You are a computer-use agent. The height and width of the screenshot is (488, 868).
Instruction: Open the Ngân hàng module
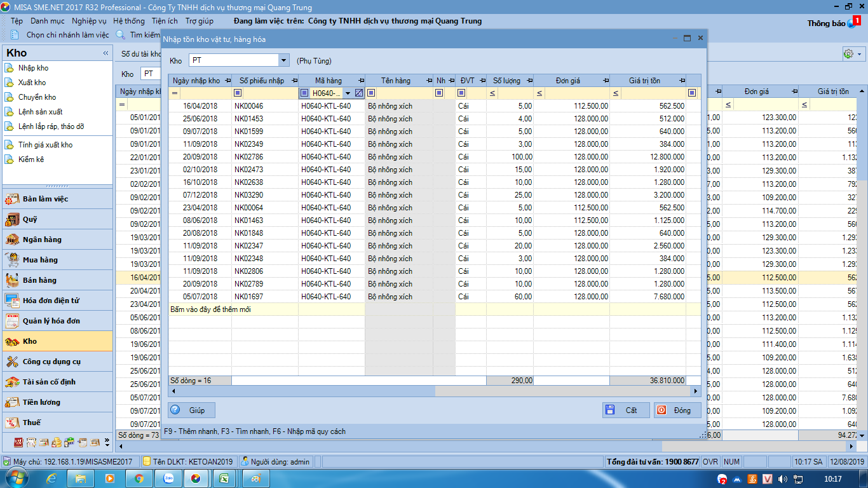57,240
